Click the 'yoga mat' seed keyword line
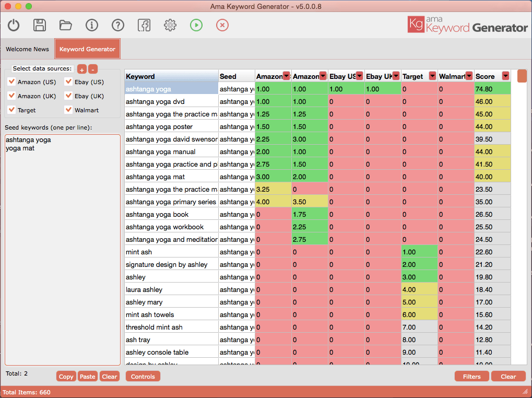 pyautogui.click(x=20, y=148)
